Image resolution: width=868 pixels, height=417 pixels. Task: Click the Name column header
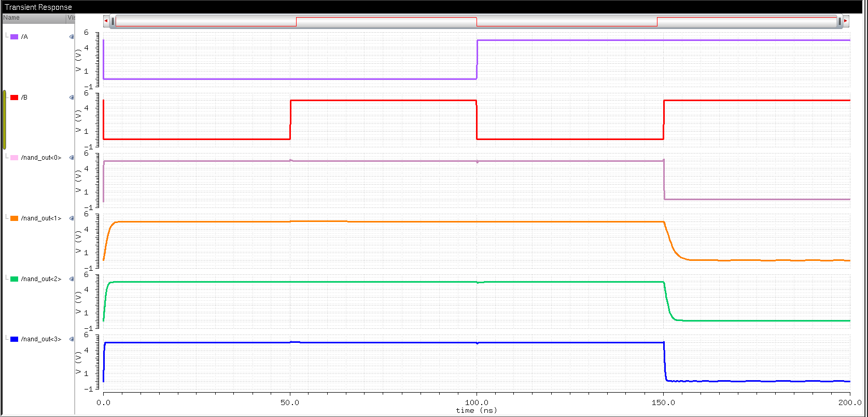coord(34,18)
